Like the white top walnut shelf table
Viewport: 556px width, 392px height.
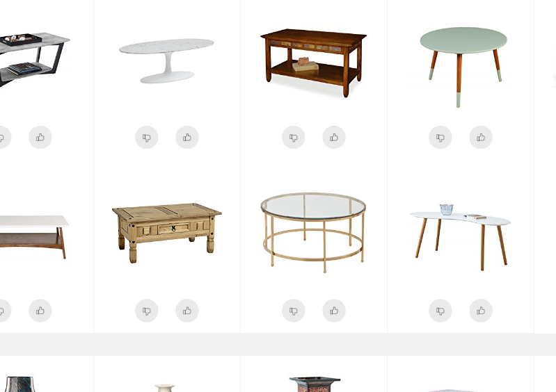point(40,311)
